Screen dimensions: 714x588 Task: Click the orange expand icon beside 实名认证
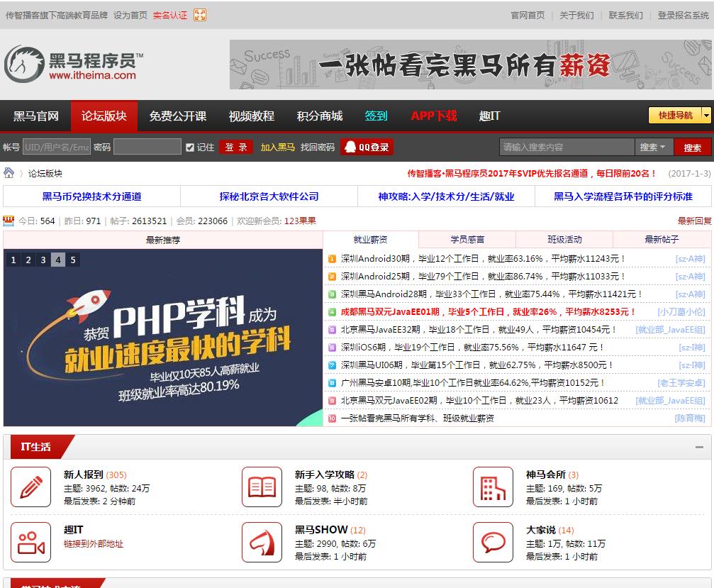200,15
